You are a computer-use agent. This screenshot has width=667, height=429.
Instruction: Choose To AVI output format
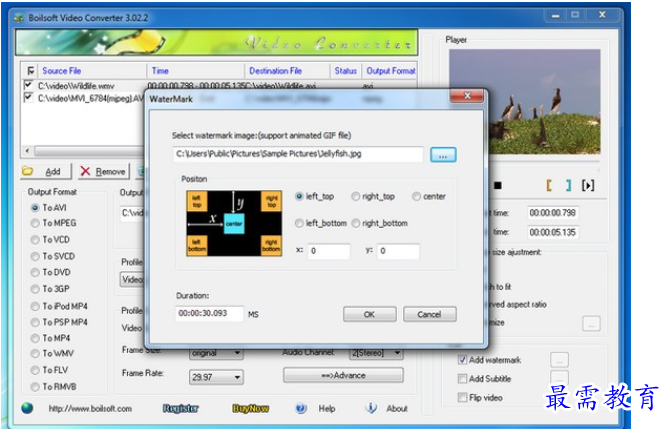coord(48,208)
